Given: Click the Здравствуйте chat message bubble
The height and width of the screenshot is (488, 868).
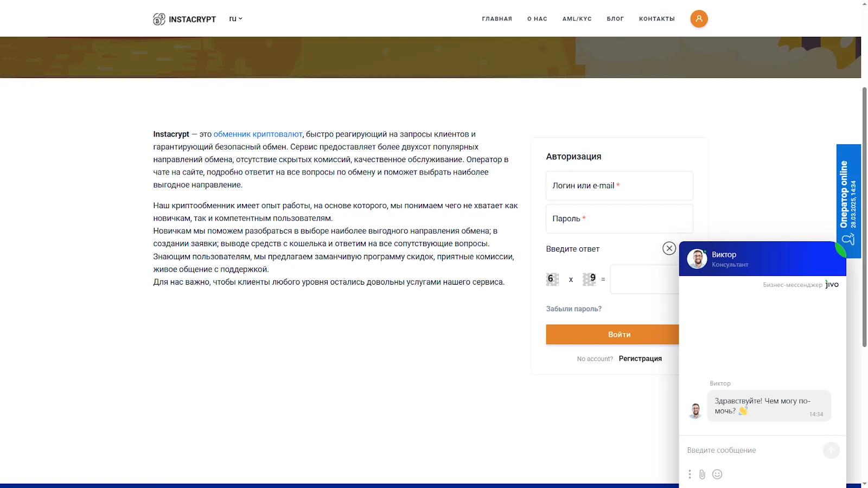Looking at the screenshot, I should tap(769, 406).
